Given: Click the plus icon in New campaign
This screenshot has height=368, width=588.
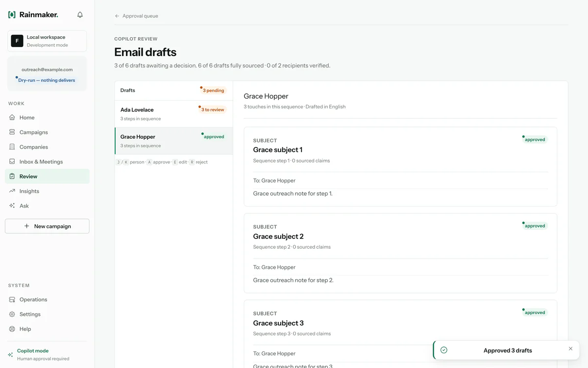Looking at the screenshot, I should [26, 226].
